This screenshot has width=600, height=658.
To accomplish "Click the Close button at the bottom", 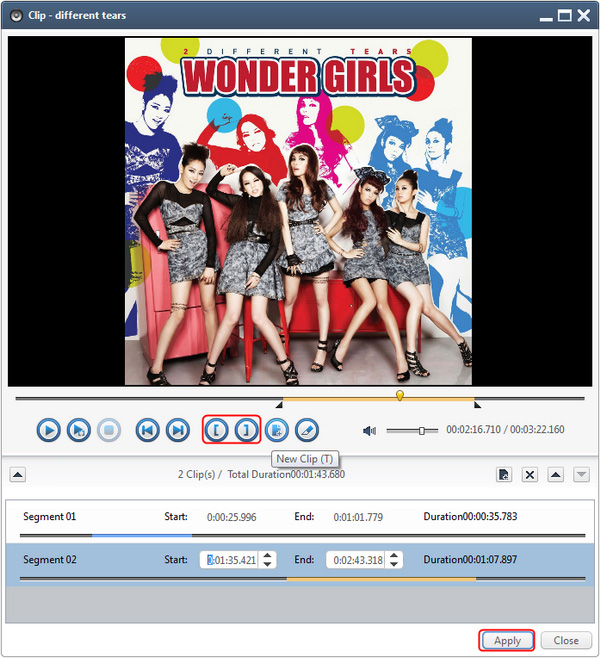I will [x=566, y=640].
